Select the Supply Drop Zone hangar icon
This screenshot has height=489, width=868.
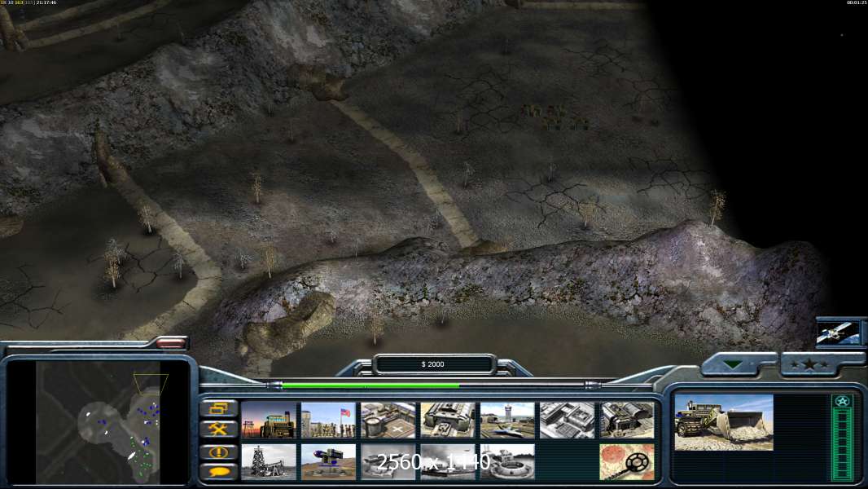pyautogui.click(x=627, y=421)
